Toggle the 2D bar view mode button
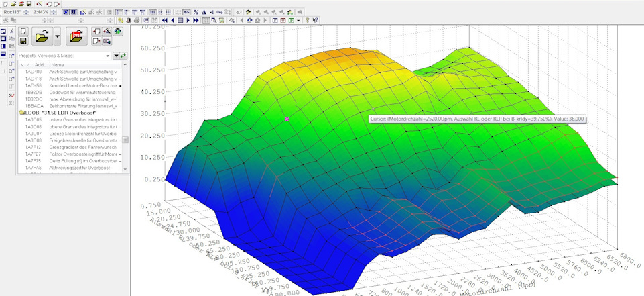Screen dimensions: 644x296 (74, 12)
